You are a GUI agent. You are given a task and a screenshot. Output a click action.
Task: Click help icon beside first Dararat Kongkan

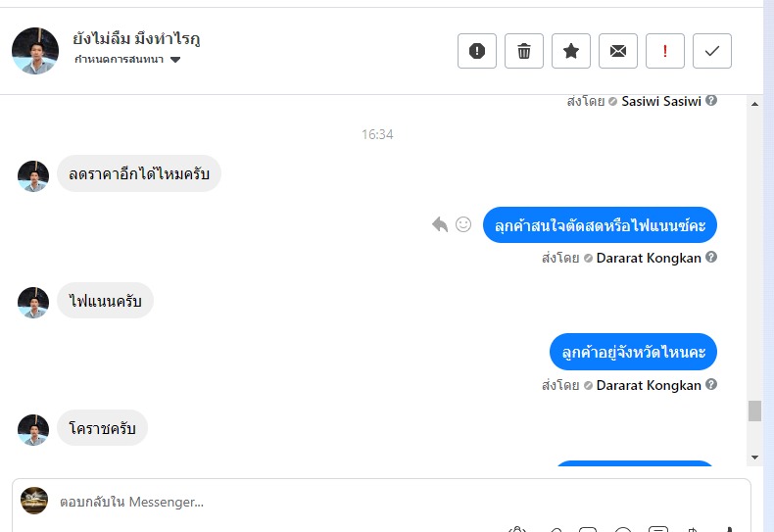[711, 258]
